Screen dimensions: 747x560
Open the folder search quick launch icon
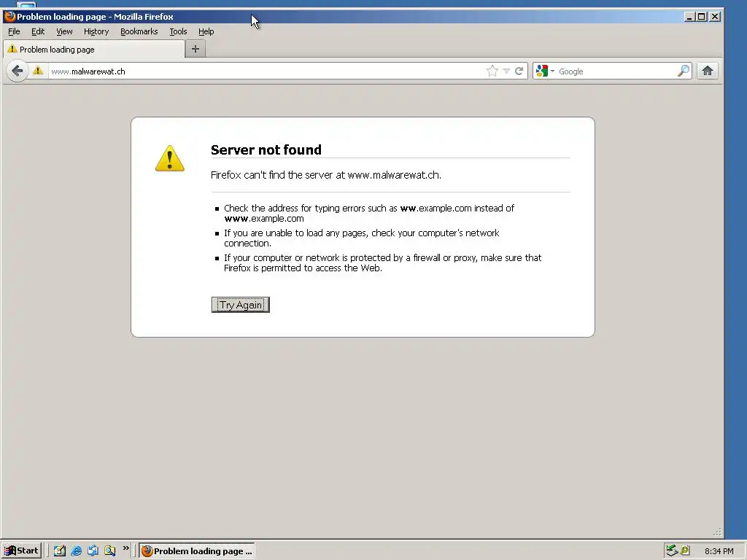click(109, 551)
